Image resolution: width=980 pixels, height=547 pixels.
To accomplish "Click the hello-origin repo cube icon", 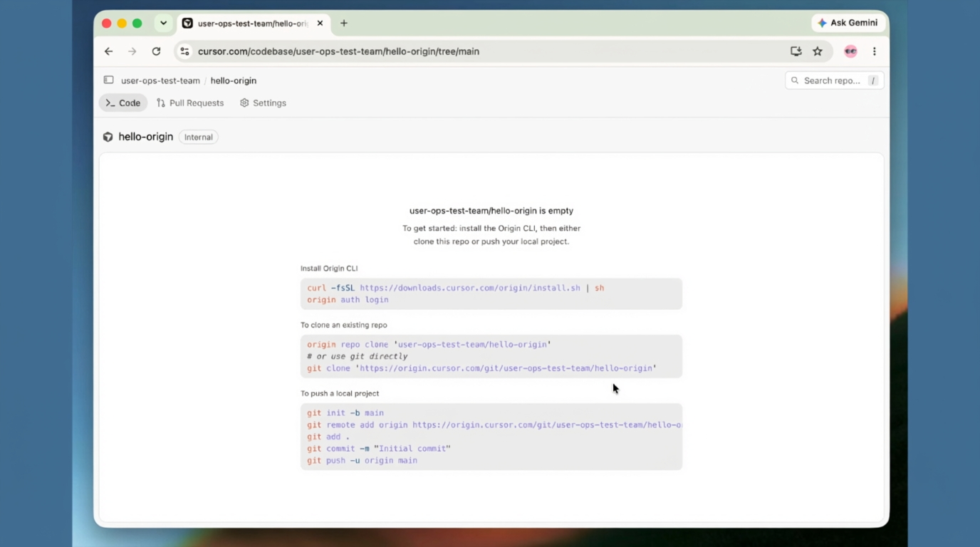I will [x=108, y=137].
